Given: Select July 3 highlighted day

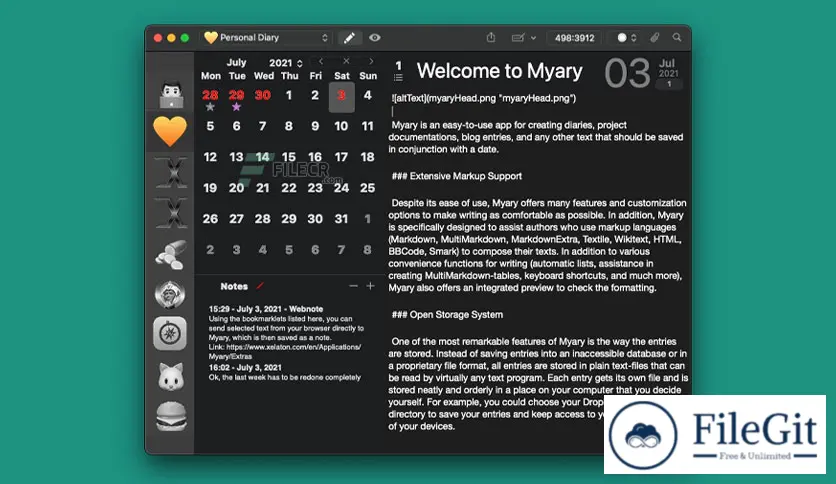Looking at the screenshot, I should point(342,97).
